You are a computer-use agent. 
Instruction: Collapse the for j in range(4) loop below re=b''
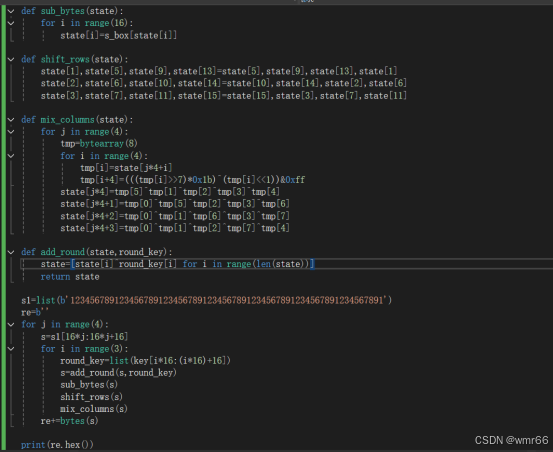coord(11,324)
